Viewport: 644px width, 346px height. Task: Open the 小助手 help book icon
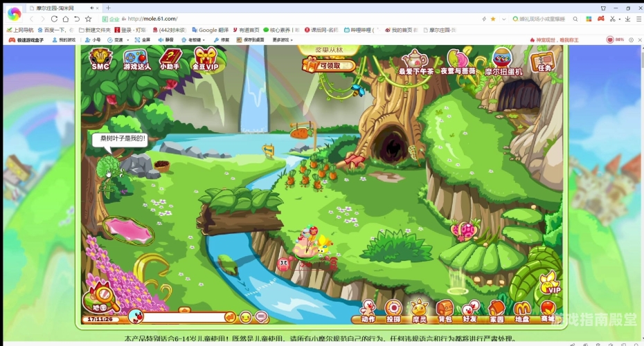[170, 60]
